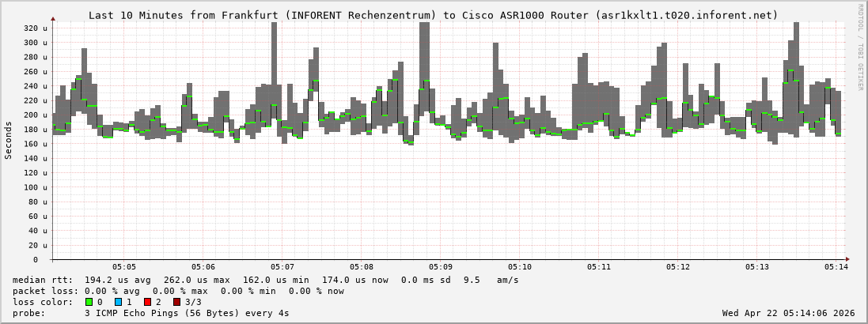The width and height of the screenshot is (868, 324).
Task: Click the 200 u label on y-axis
Action: [x=36, y=115]
